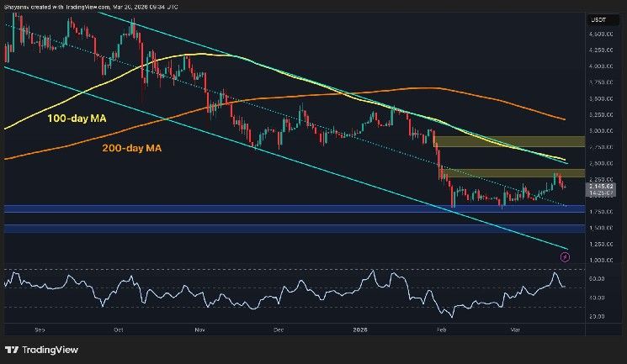Click the 1,000.00 price axis label

pos(601,260)
